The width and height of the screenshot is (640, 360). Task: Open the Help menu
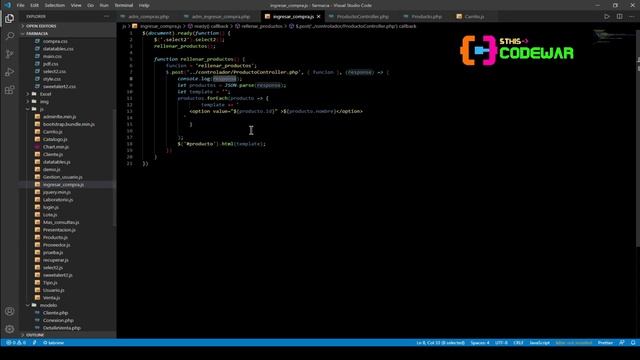tap(144, 5)
